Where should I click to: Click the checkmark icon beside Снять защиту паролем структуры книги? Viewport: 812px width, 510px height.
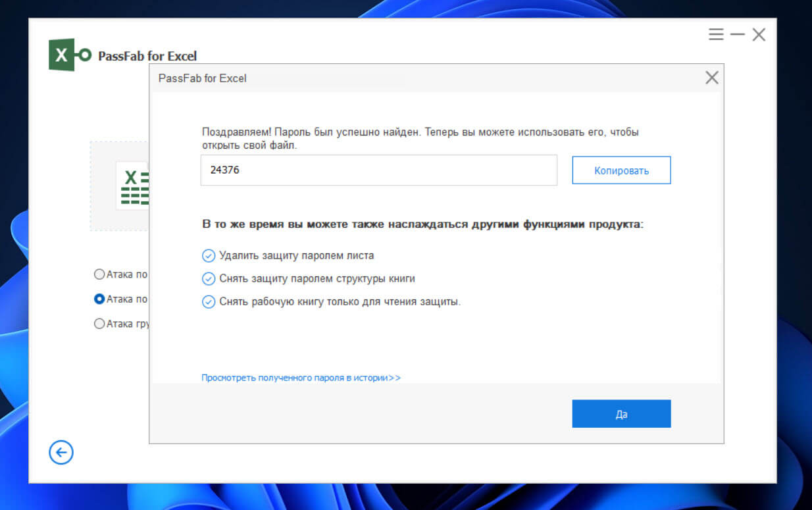[209, 279]
